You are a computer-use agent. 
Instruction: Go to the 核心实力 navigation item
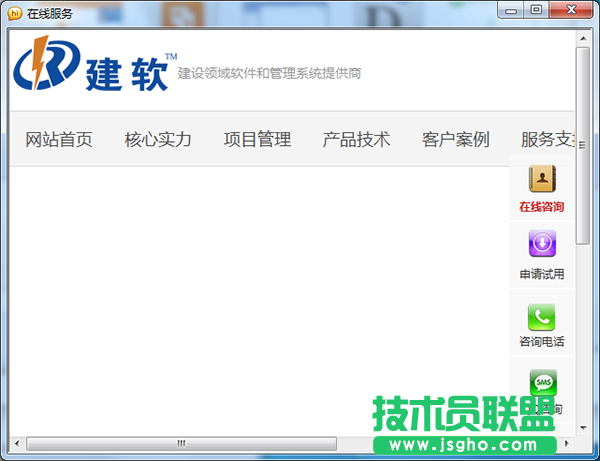point(158,140)
